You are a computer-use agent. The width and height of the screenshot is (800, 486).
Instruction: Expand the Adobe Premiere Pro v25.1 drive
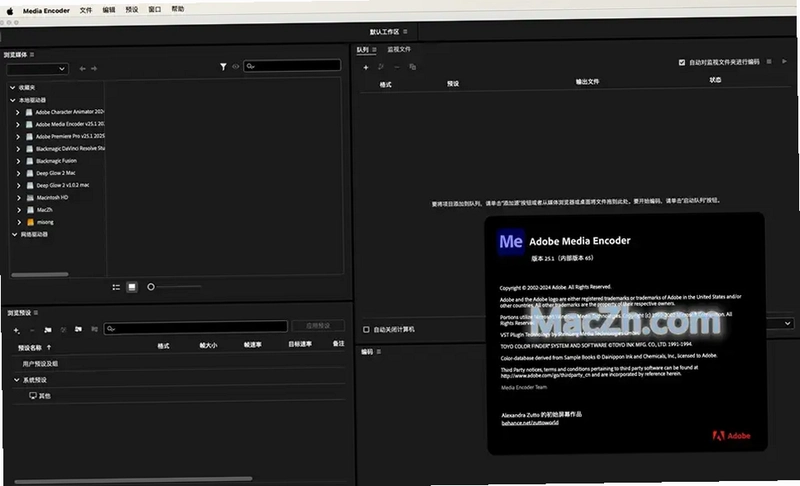pyautogui.click(x=18, y=137)
